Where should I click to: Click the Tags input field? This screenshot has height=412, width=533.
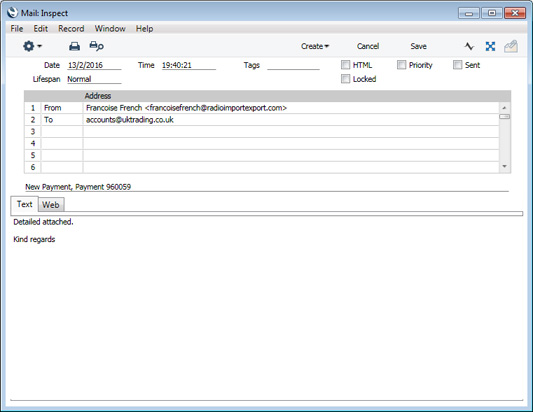point(293,65)
